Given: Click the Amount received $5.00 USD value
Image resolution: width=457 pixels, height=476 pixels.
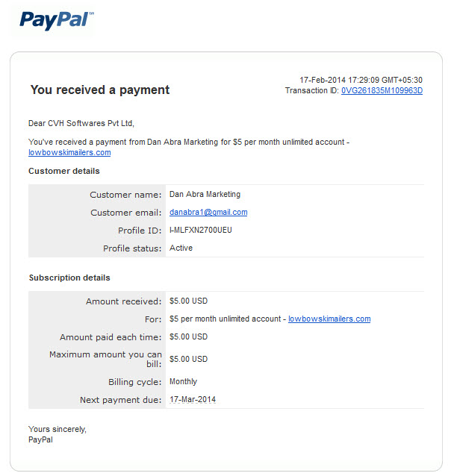Looking at the screenshot, I should coord(188,301).
